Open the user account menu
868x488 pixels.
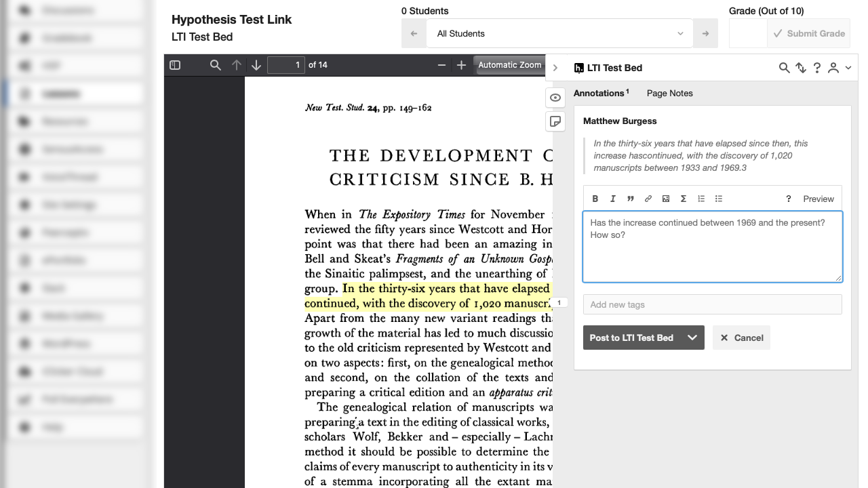point(839,68)
